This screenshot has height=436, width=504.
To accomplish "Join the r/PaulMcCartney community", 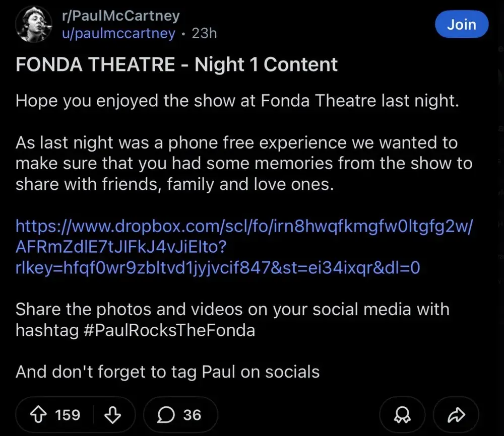I will (461, 24).
